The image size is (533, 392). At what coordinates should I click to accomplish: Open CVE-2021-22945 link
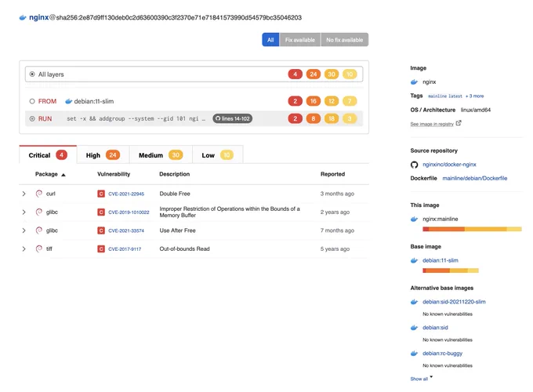[x=126, y=194]
